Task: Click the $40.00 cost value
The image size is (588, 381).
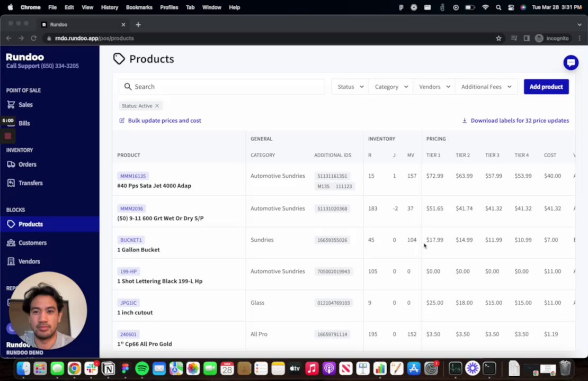Action: point(553,176)
